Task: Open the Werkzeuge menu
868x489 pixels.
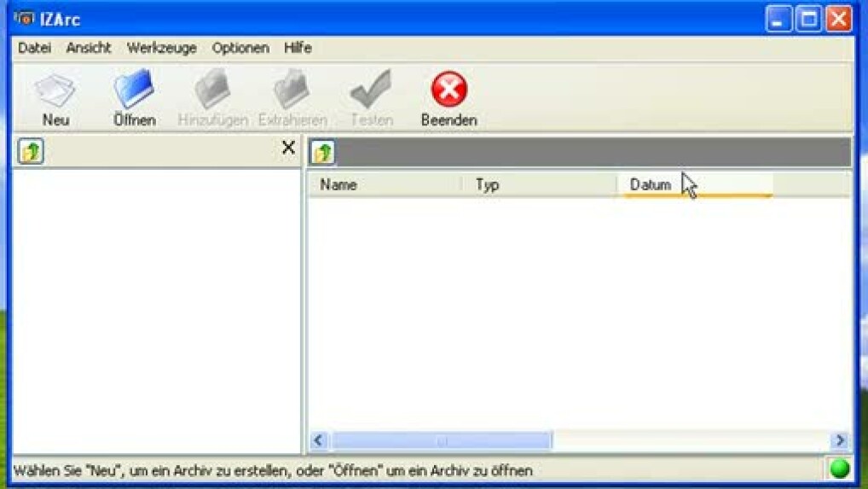Action: pos(162,48)
